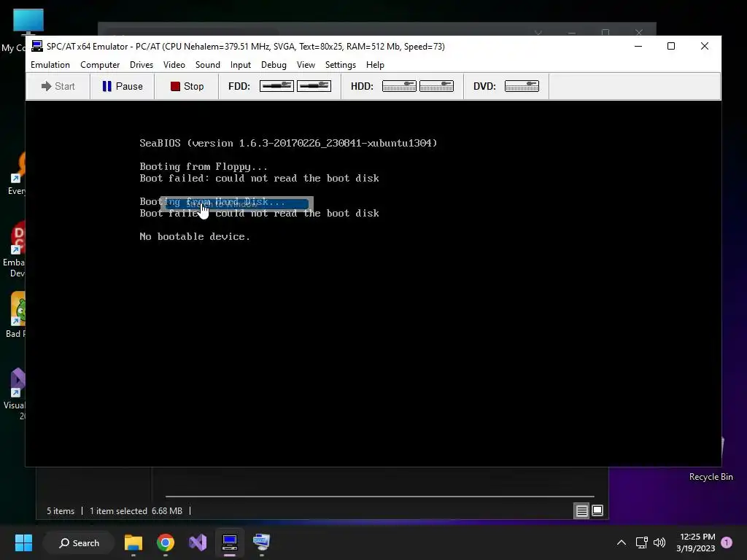
Task: Click '1 item selected 6.68 MB' status text
Action: 136,511
